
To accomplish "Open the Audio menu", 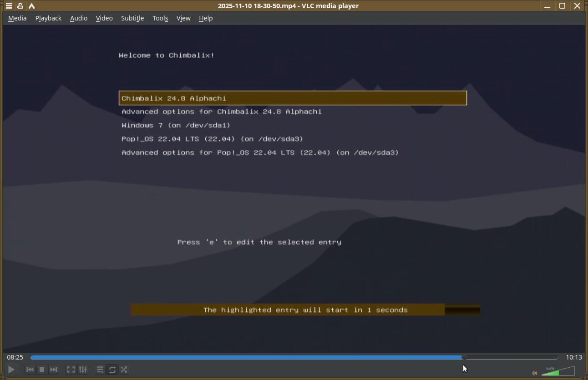I will [79, 18].
